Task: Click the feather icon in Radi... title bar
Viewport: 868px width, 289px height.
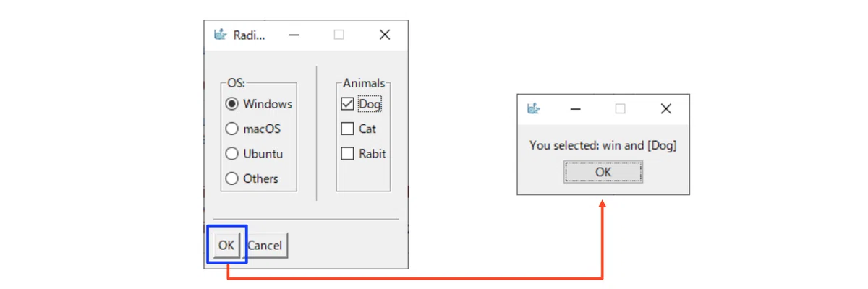Action: [x=220, y=34]
